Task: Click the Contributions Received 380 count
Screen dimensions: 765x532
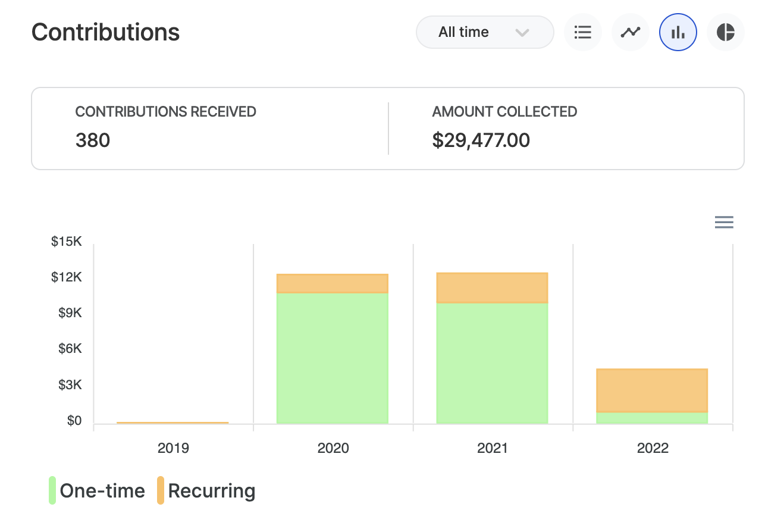Action: 93,140
